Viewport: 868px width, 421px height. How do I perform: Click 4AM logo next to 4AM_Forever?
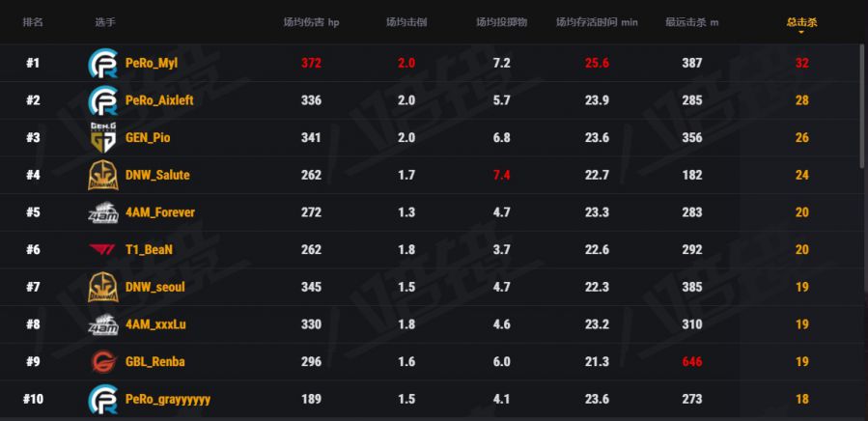[103, 212]
